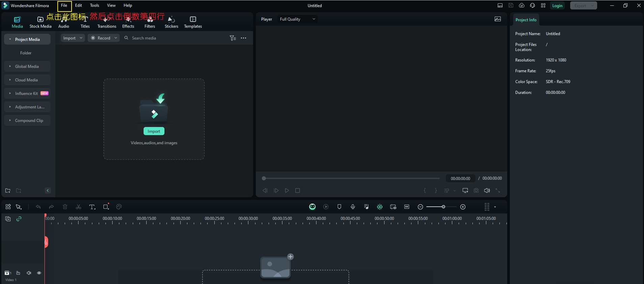Select the split scissors tool in timeline toolbar
Image resolution: width=644 pixels, height=284 pixels.
tap(78, 207)
